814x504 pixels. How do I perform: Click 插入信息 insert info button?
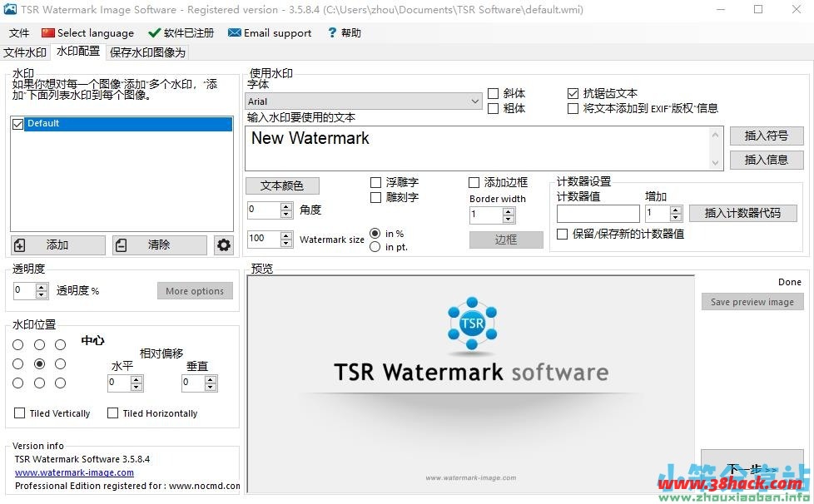[767, 160]
